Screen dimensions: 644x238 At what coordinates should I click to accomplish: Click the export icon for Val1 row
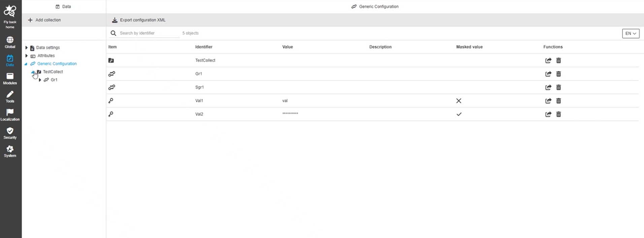tap(548, 101)
